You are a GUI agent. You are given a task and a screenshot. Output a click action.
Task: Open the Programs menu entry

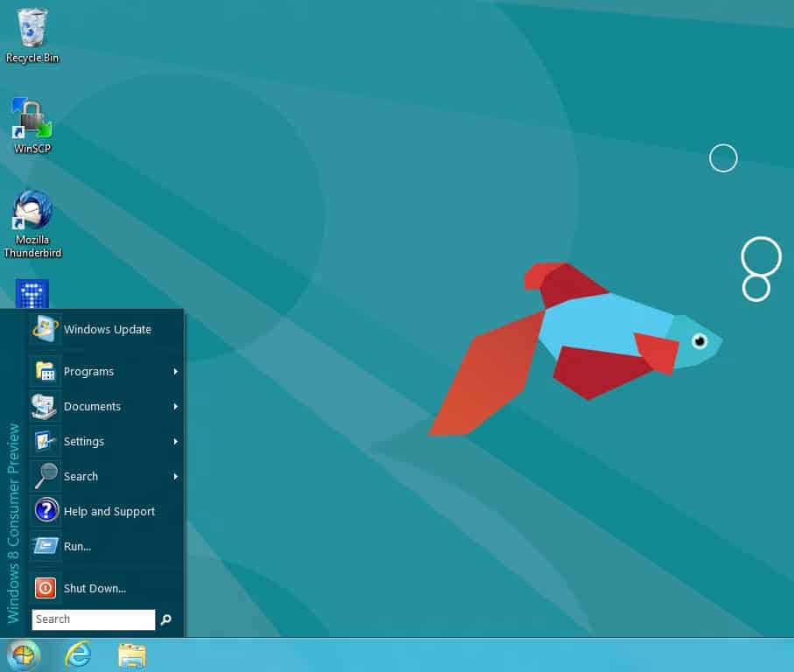click(x=106, y=372)
